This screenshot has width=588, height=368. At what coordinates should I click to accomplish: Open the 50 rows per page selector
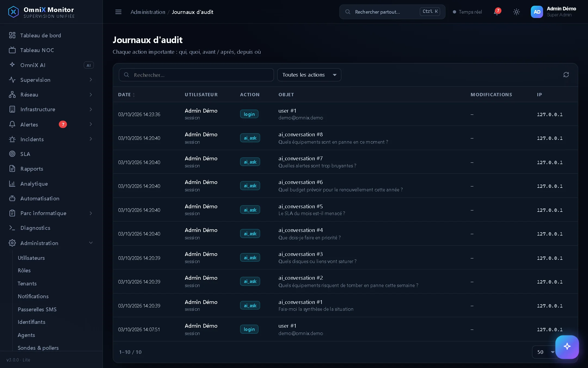[x=546, y=352]
